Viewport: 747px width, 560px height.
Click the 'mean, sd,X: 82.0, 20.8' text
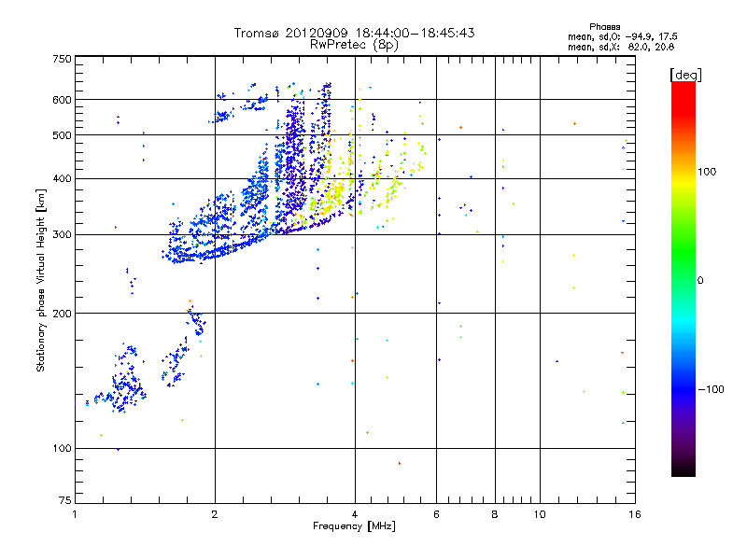coord(621,47)
